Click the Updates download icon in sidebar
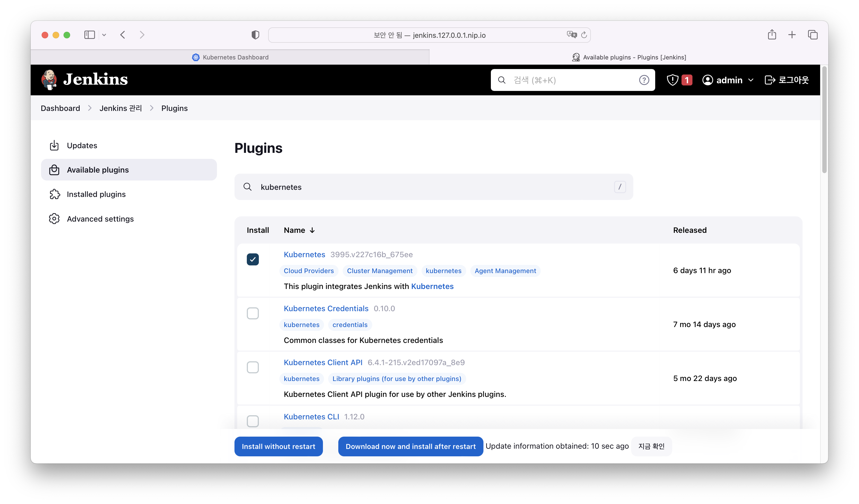859x504 pixels. 54,145
